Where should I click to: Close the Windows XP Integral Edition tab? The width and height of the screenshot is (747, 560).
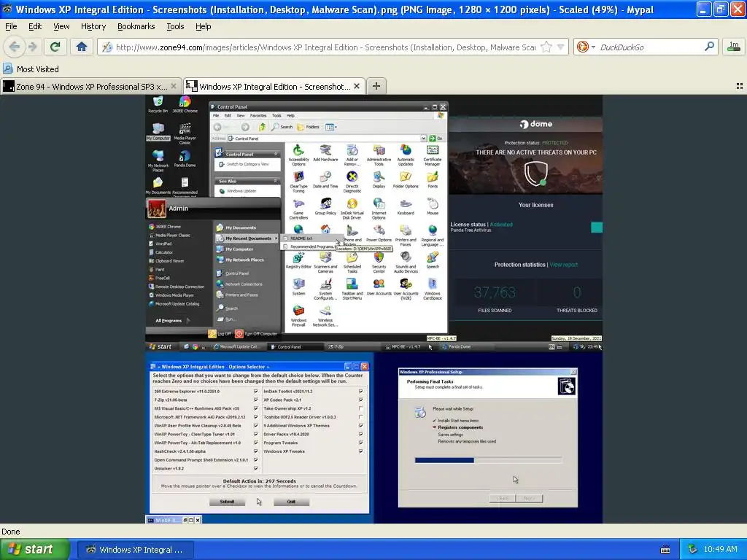[356, 86]
